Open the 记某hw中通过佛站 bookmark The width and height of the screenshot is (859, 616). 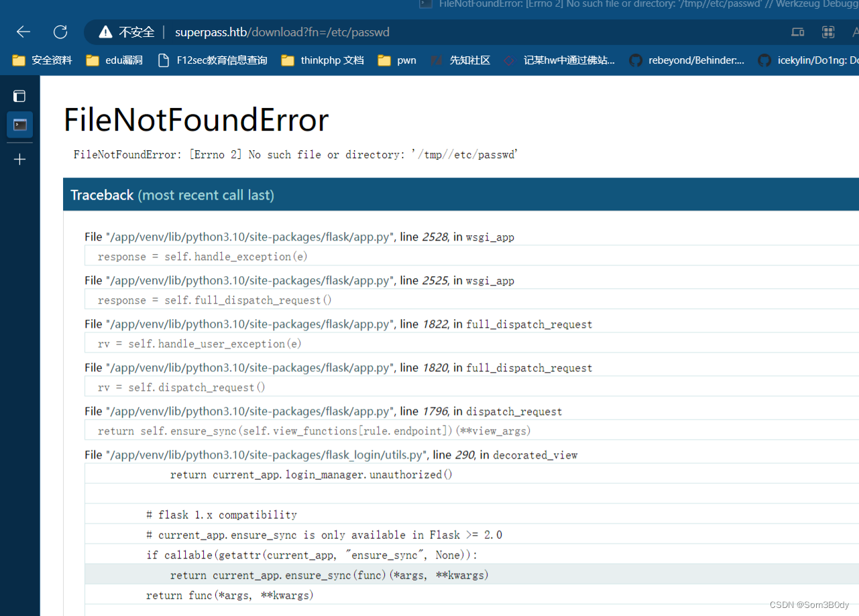click(559, 60)
